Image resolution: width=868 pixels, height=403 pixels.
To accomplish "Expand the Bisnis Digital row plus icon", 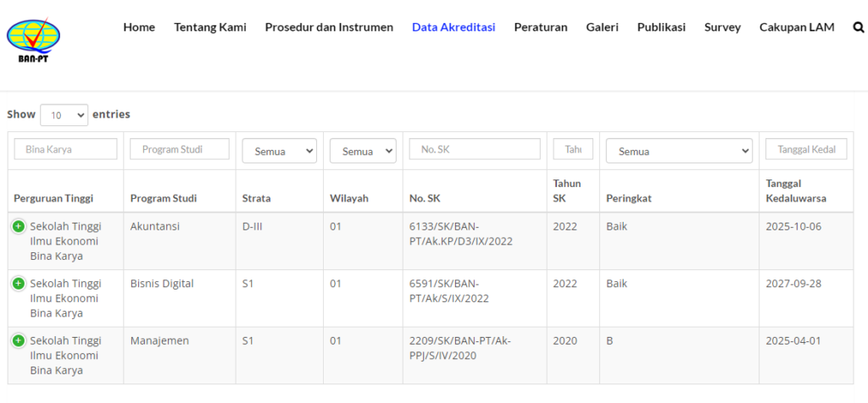I will tap(19, 284).
